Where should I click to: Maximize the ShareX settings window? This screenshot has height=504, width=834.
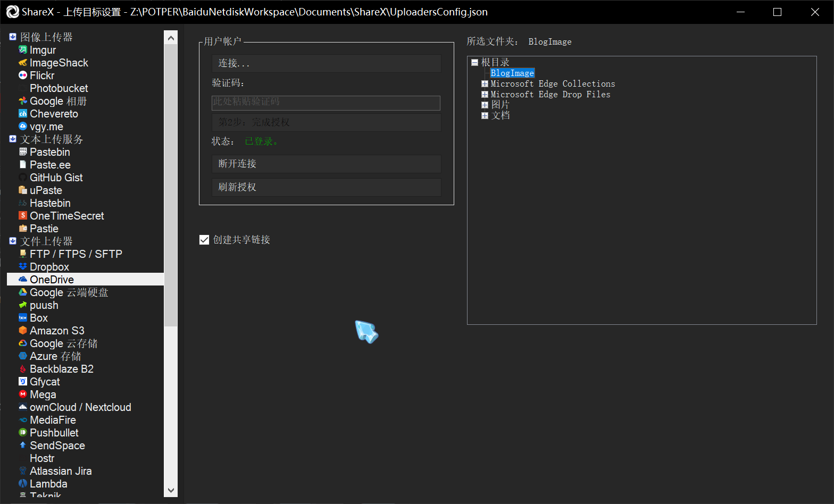click(777, 12)
